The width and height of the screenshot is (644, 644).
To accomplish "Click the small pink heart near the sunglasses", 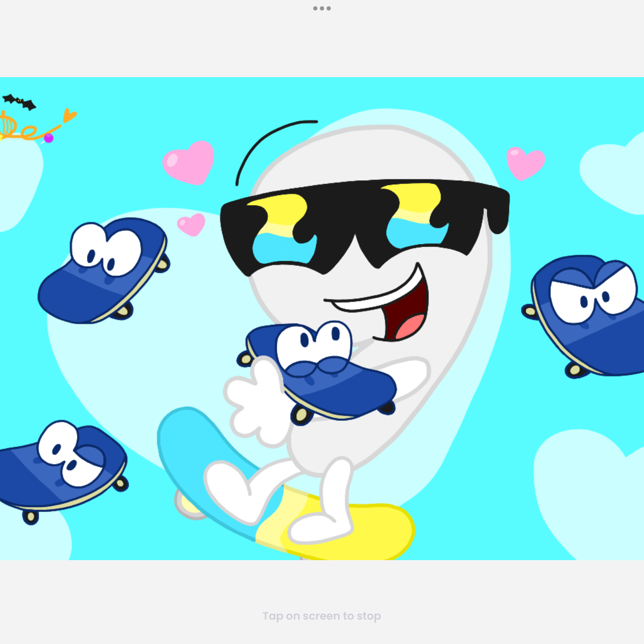I will [x=192, y=224].
